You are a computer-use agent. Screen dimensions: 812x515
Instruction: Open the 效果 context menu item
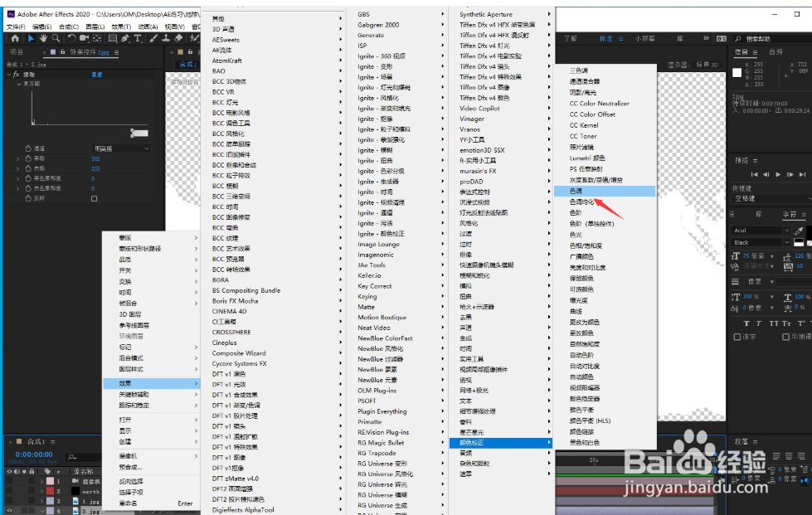click(x=151, y=383)
